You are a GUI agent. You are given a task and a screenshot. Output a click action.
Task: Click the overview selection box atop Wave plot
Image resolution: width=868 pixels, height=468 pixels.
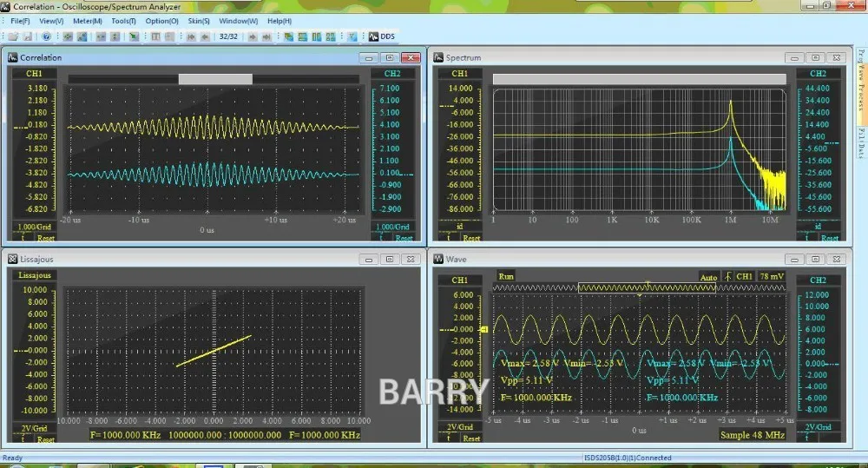pos(647,287)
